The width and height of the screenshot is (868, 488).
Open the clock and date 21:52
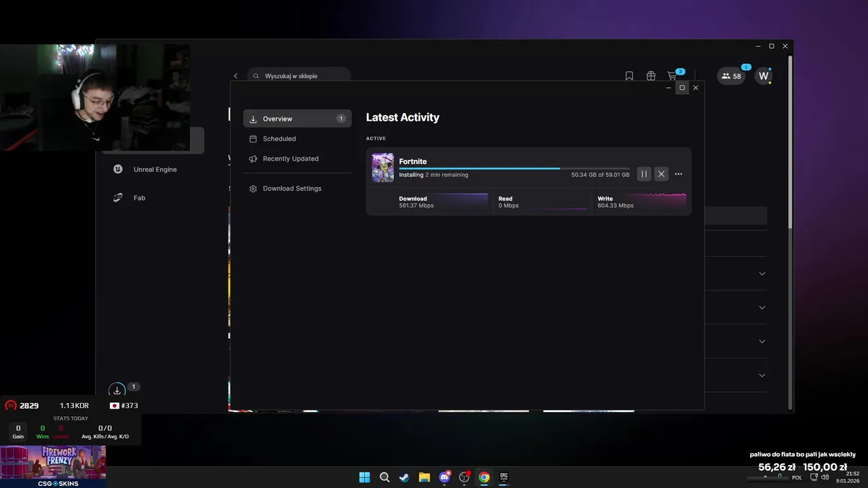(848, 477)
